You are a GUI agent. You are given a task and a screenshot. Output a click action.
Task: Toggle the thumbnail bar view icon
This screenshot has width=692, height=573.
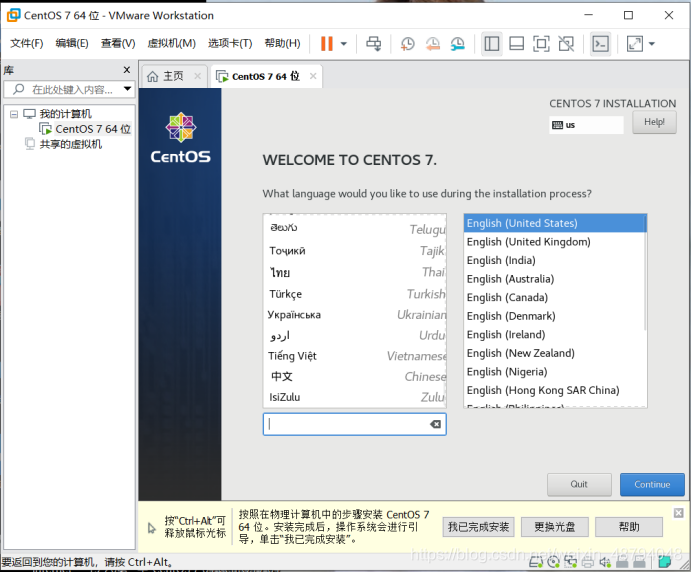(x=516, y=44)
